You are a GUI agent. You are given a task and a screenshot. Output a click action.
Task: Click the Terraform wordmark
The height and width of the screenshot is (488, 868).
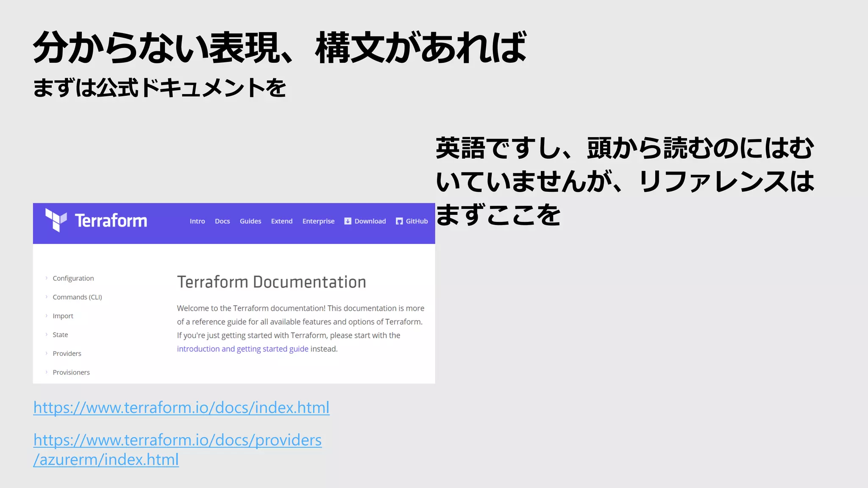point(111,221)
